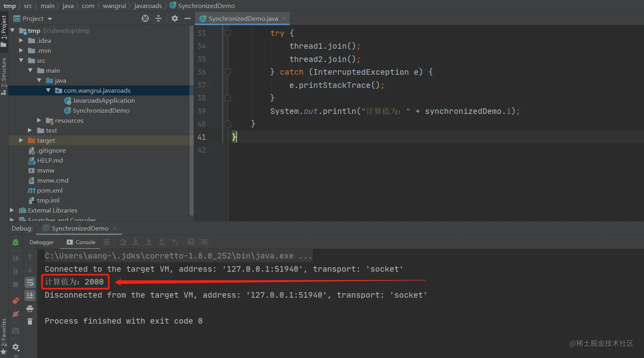Collapse the src folder
644x358 pixels.
point(21,60)
